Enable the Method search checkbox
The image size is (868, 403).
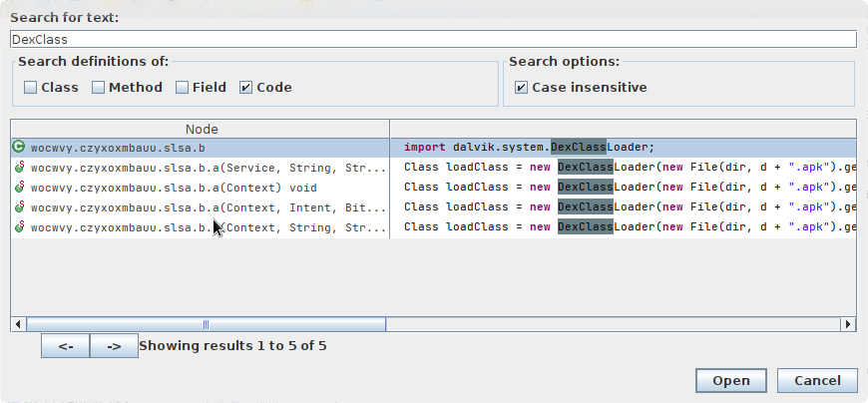coord(98,88)
